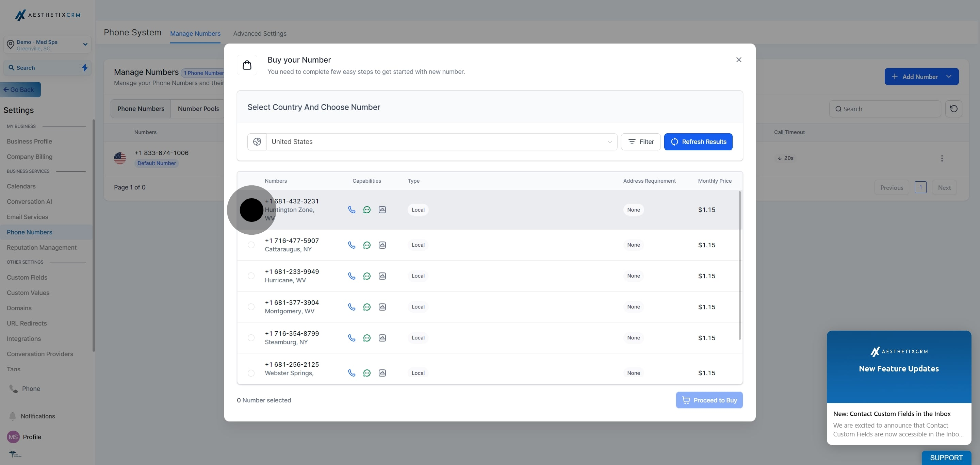The width and height of the screenshot is (980, 465).
Task: Click the Refresh Results button
Action: pos(698,142)
